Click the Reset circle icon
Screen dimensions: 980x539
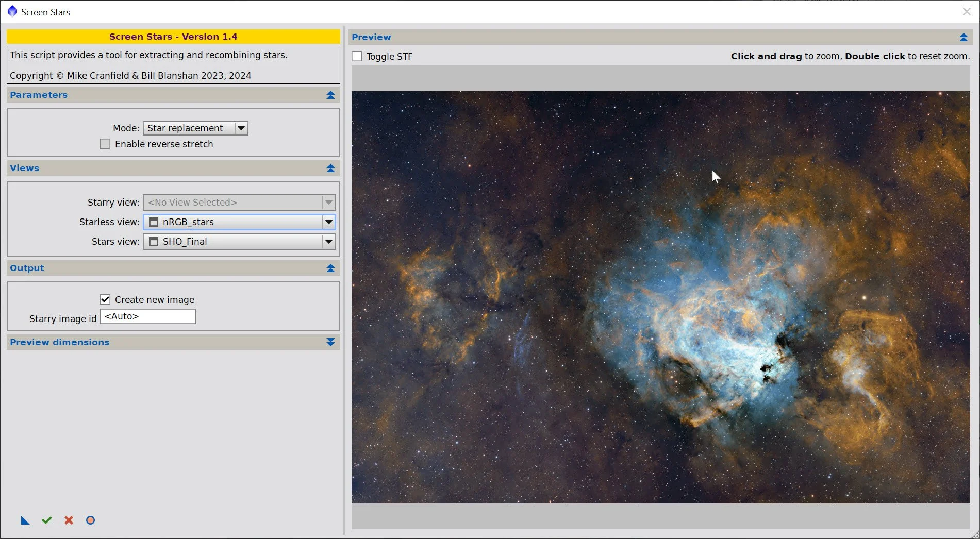coord(90,520)
